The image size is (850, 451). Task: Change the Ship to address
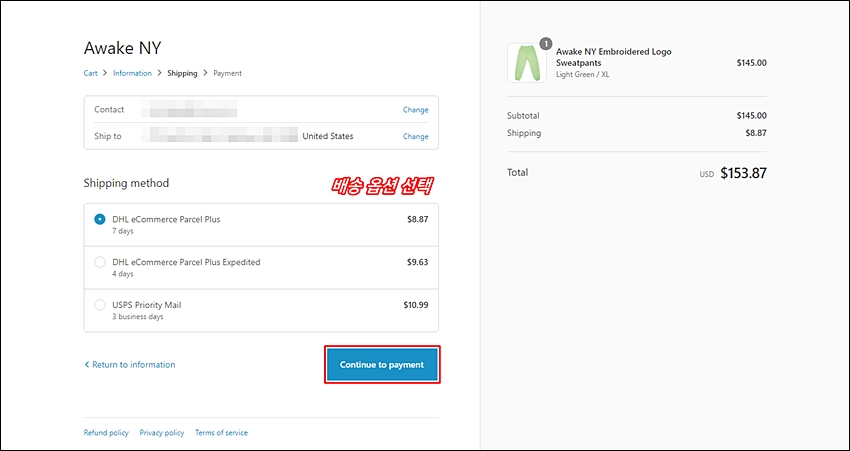coord(415,137)
